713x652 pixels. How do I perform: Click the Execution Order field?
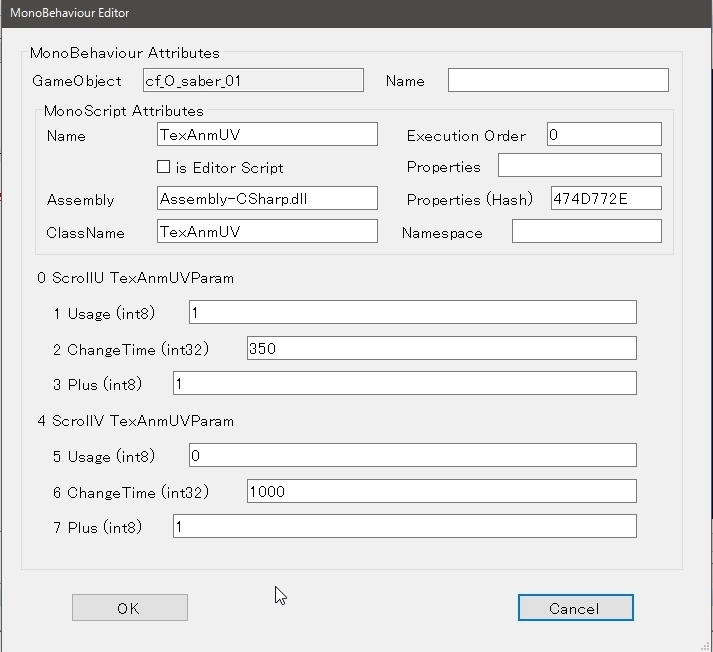[x=604, y=134]
